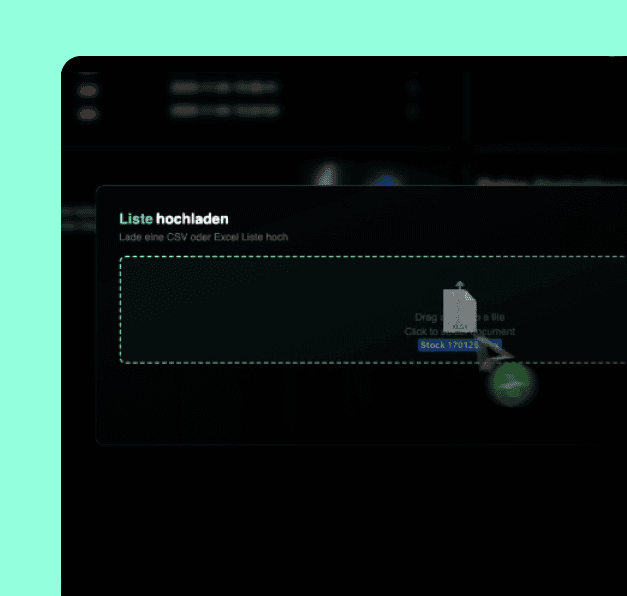Select the highlighted 'Stock 170125' file label
The height and width of the screenshot is (596, 627).
tap(459, 345)
